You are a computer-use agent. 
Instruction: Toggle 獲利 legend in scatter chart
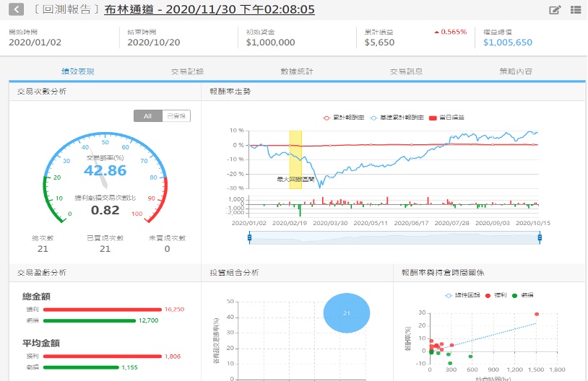point(496,295)
